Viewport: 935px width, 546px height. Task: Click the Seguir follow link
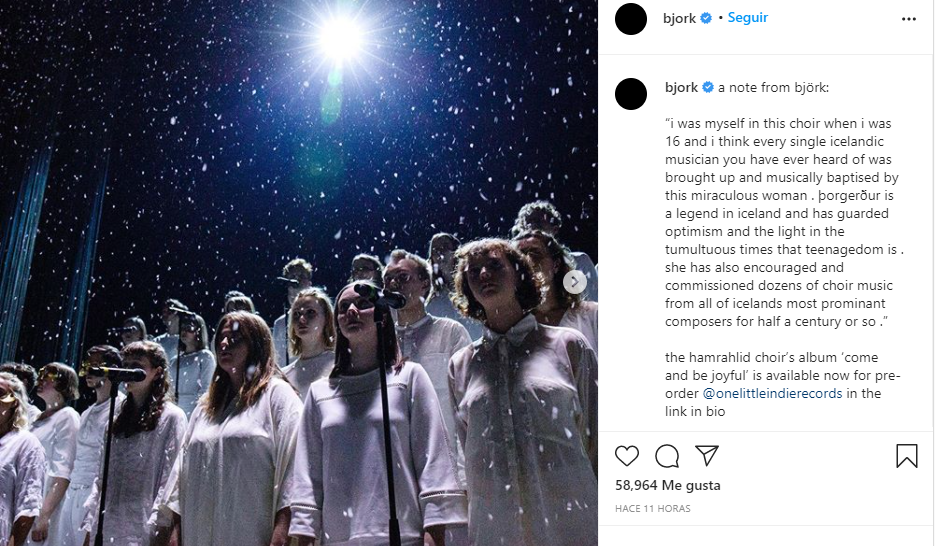748,18
